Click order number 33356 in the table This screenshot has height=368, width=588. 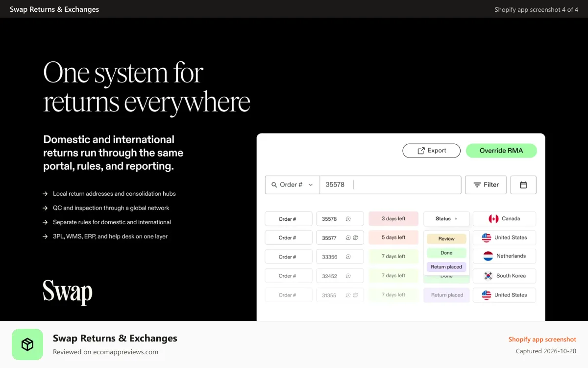329,257
